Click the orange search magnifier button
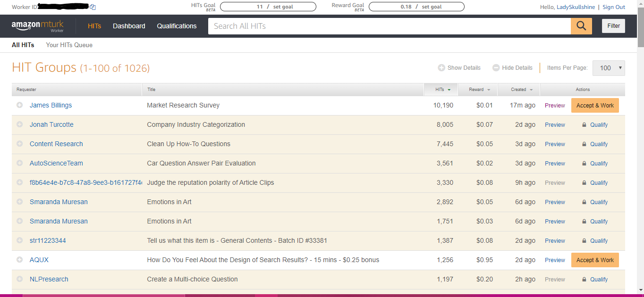 tap(581, 26)
